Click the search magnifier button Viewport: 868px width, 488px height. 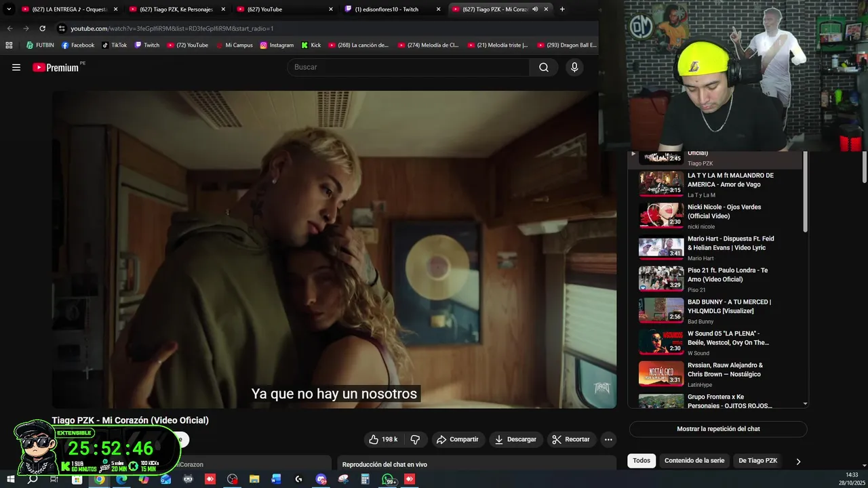pos(544,67)
